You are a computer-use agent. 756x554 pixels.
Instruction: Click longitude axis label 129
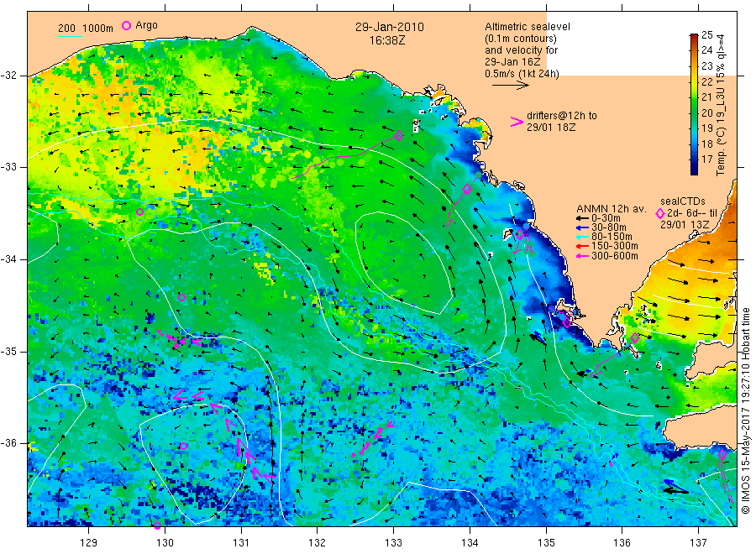pos(89,543)
